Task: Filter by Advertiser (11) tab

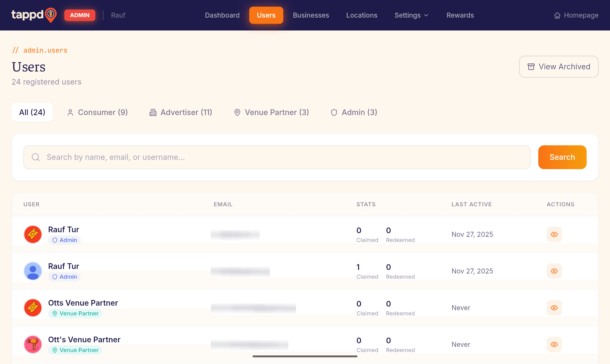Action: coord(181,112)
